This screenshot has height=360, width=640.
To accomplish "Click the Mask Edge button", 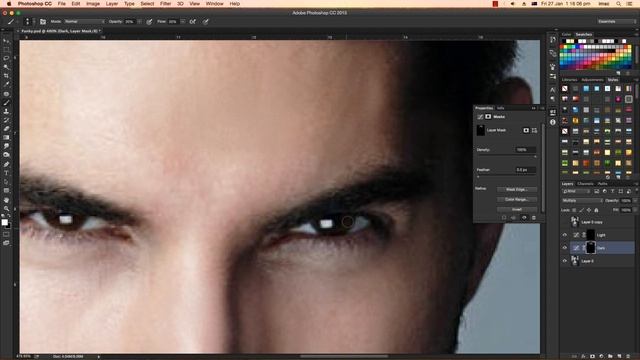I will click(517, 190).
